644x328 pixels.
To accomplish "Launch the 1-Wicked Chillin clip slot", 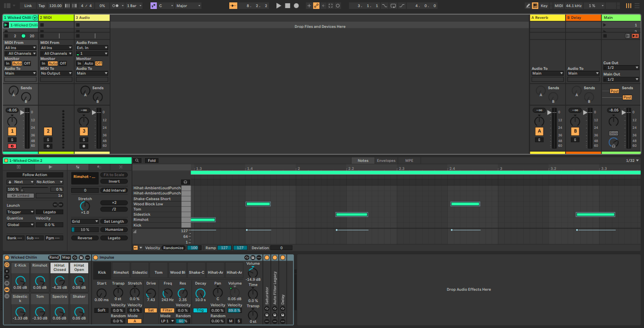I will (6, 25).
